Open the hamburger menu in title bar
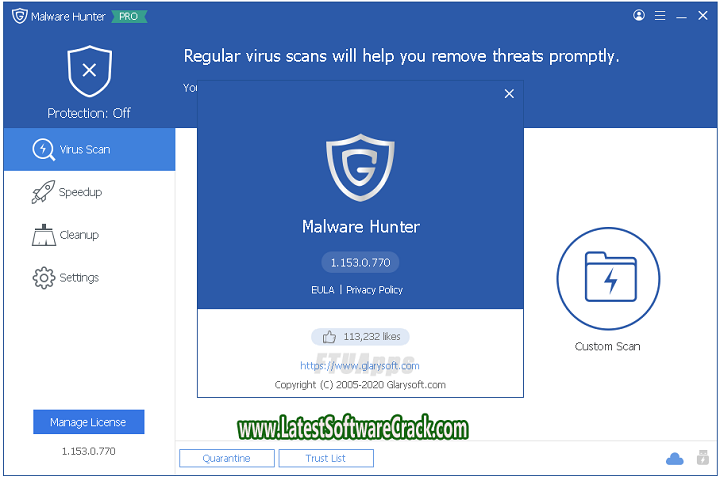Screen dimensions: 720x480 click(x=660, y=16)
